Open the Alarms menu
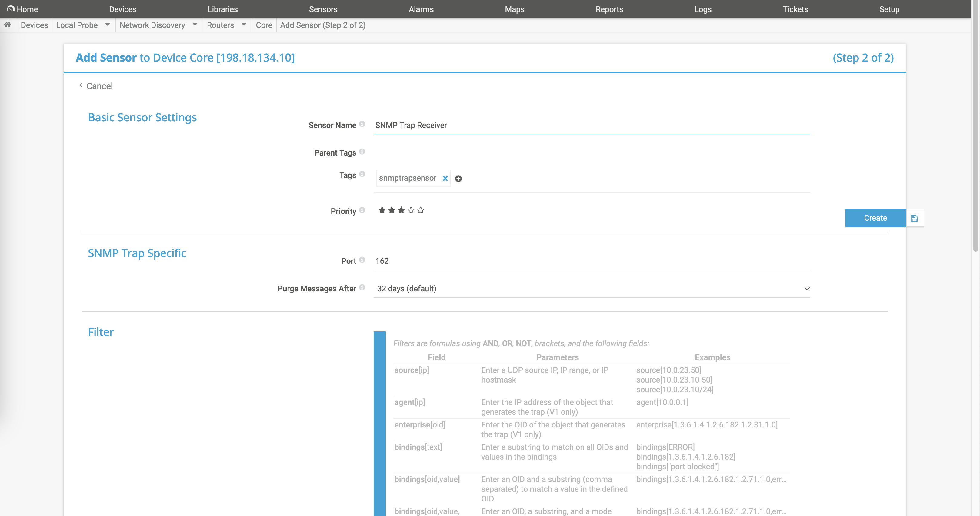This screenshot has height=516, width=980. [x=421, y=9]
